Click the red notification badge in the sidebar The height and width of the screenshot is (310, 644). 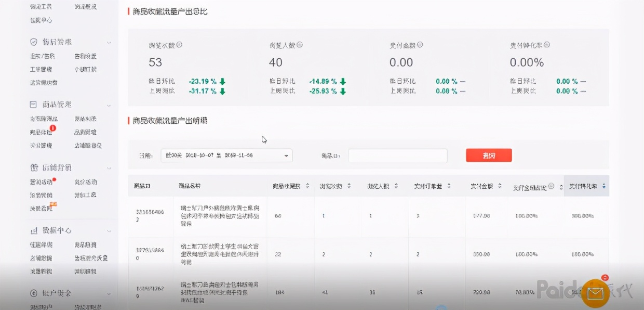tap(52, 128)
